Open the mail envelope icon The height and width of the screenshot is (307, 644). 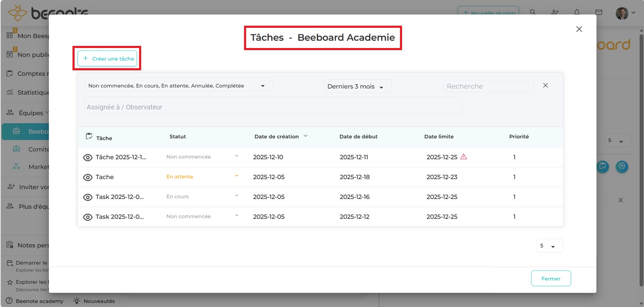(598, 13)
